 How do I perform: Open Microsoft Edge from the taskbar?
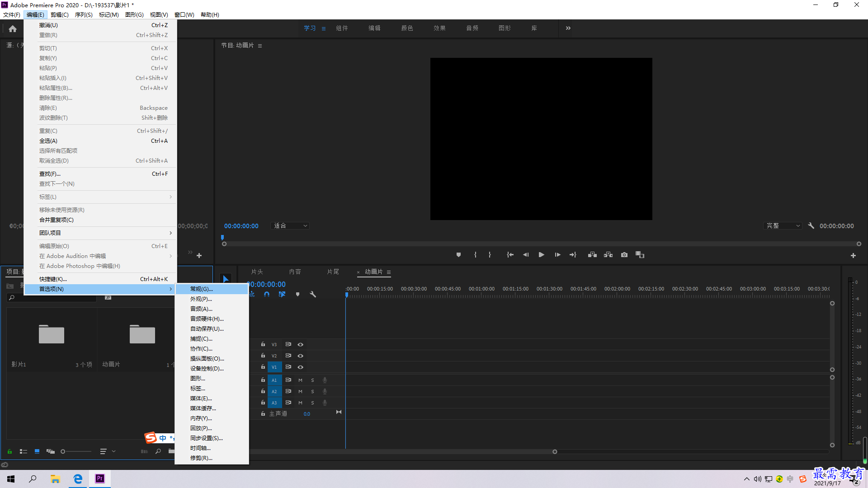click(78, 479)
